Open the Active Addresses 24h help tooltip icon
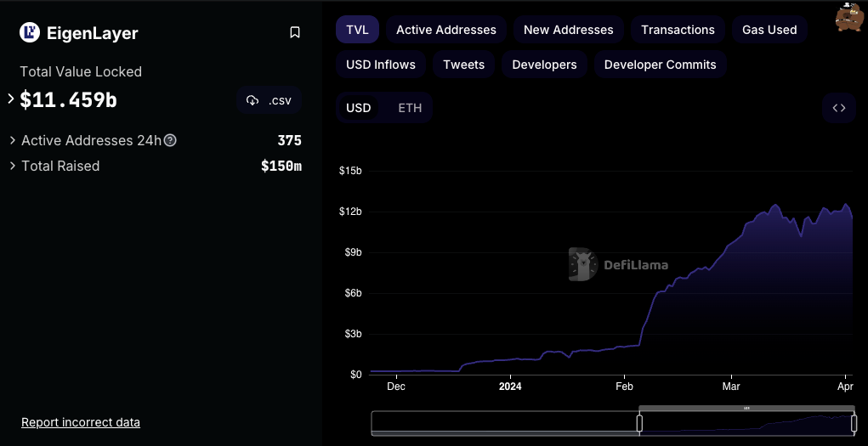868x446 pixels. pyautogui.click(x=171, y=140)
